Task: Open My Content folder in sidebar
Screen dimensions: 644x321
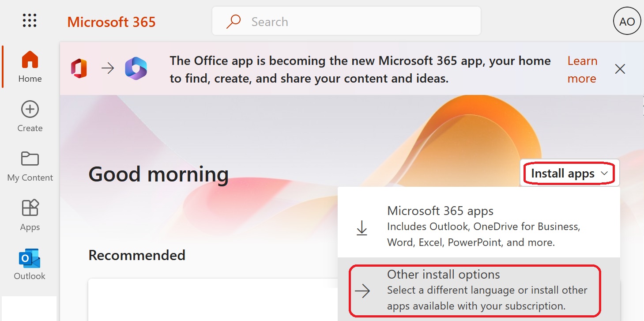Action: pyautogui.click(x=30, y=166)
